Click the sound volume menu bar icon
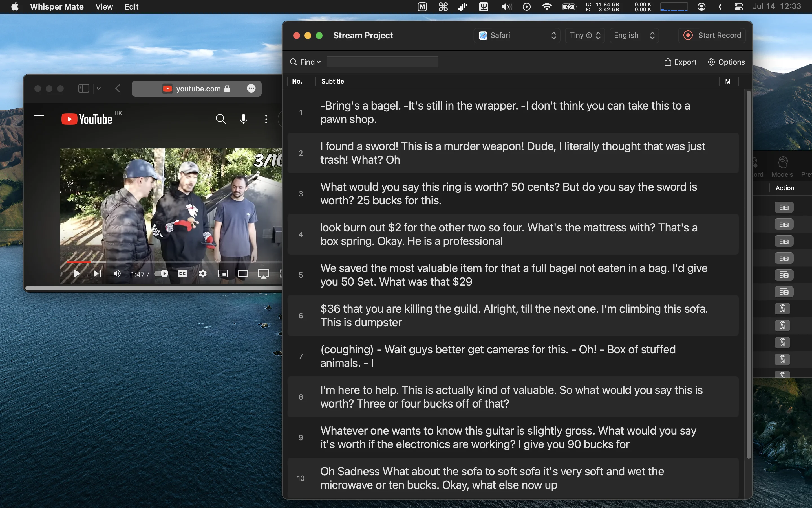The width and height of the screenshot is (812, 508). pyautogui.click(x=506, y=7)
